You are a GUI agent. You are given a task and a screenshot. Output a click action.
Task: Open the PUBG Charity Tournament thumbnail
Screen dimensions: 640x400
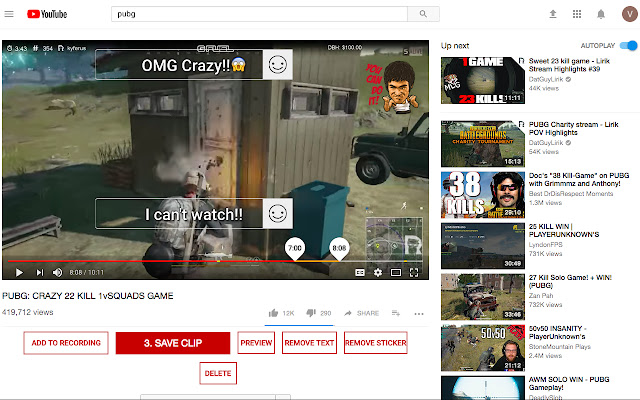[x=482, y=144]
